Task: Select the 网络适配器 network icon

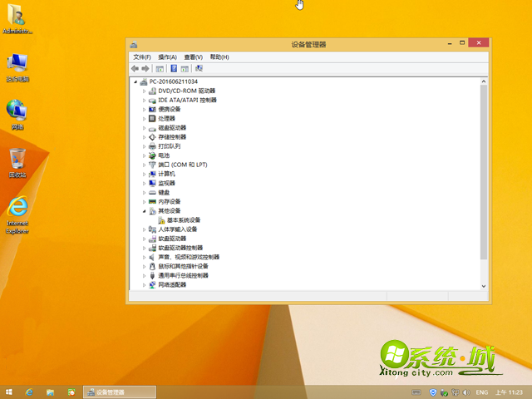Action: point(152,284)
